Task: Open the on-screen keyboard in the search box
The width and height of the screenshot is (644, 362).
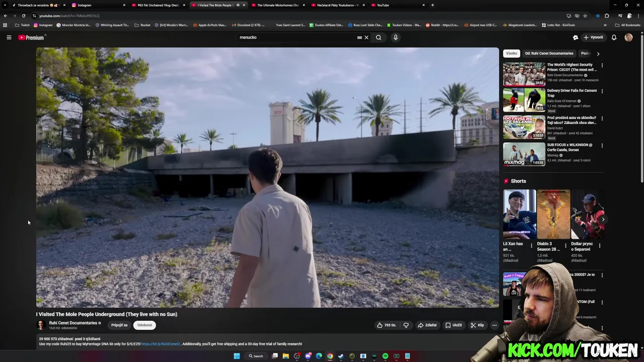Action: coord(359,37)
